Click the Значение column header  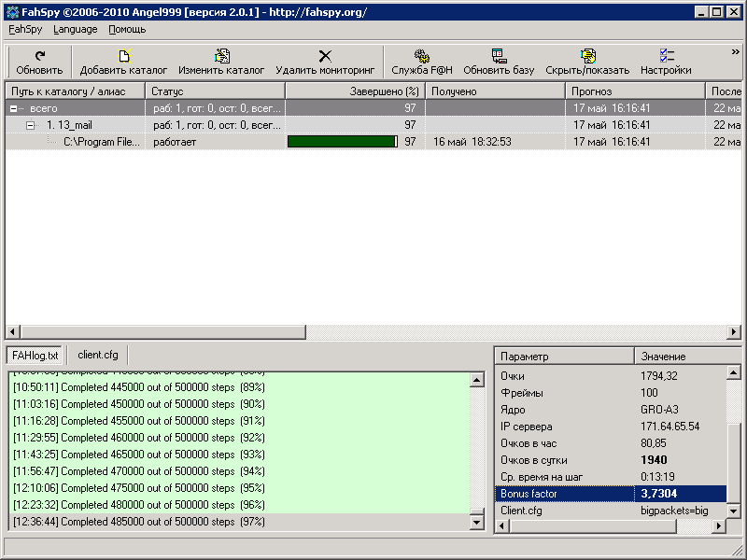[687, 357]
